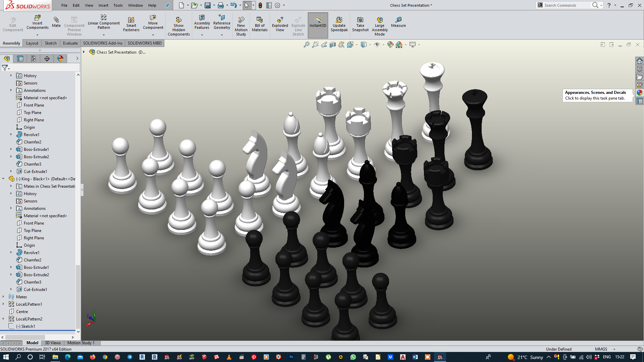This screenshot has height=362, width=644.
Task: Open the Tools menu
Action: point(118,5)
